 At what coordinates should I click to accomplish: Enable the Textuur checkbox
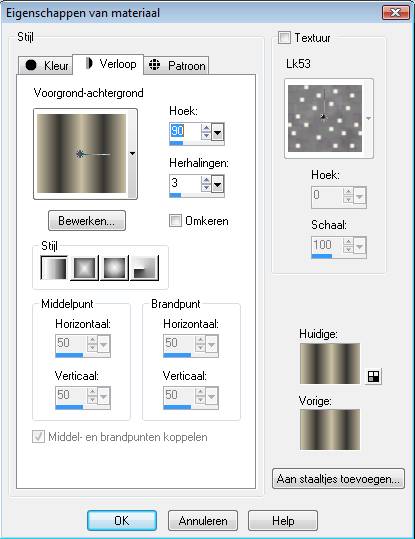click(x=284, y=37)
